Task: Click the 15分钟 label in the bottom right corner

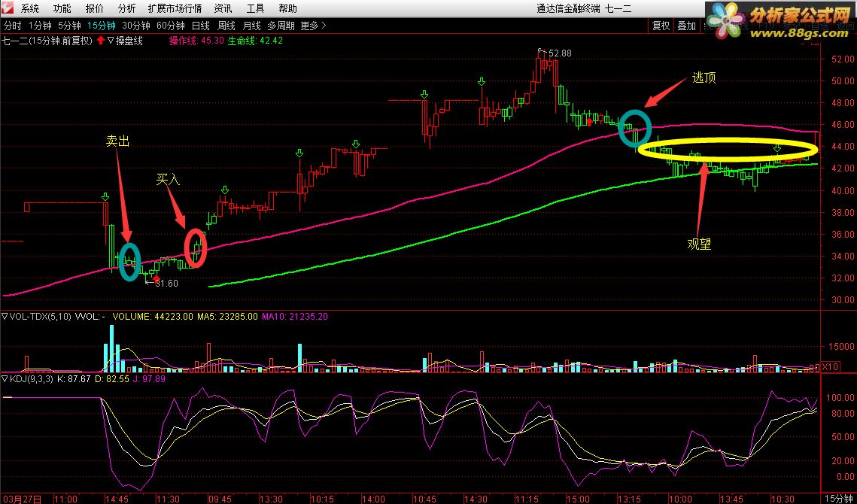Action: [x=839, y=499]
